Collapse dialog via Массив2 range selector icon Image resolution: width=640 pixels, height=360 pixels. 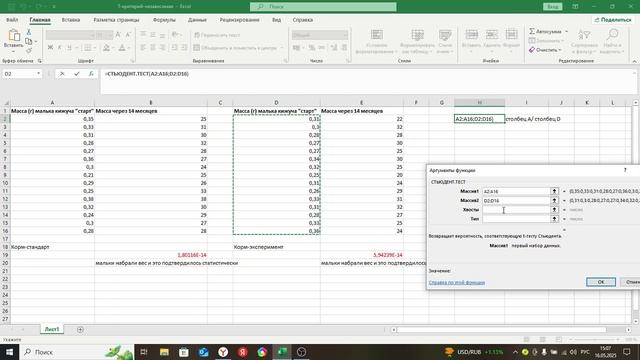tap(554, 200)
